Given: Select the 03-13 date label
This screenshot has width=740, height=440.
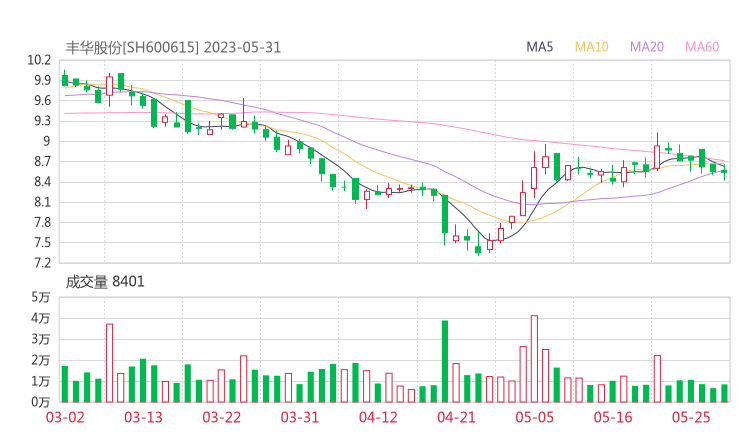Looking at the screenshot, I should tap(143, 417).
